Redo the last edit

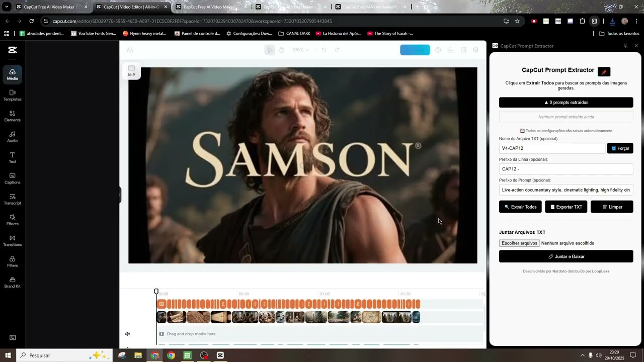point(337,50)
